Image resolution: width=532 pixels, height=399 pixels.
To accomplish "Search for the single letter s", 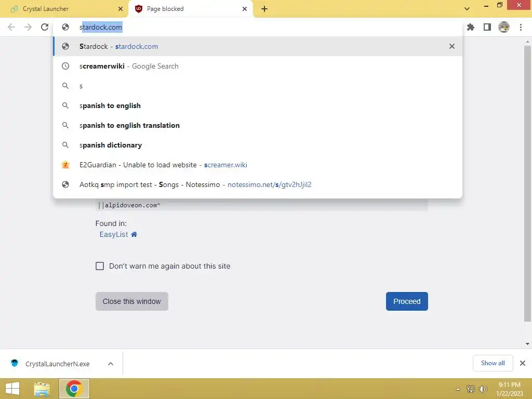I will 257,86.
